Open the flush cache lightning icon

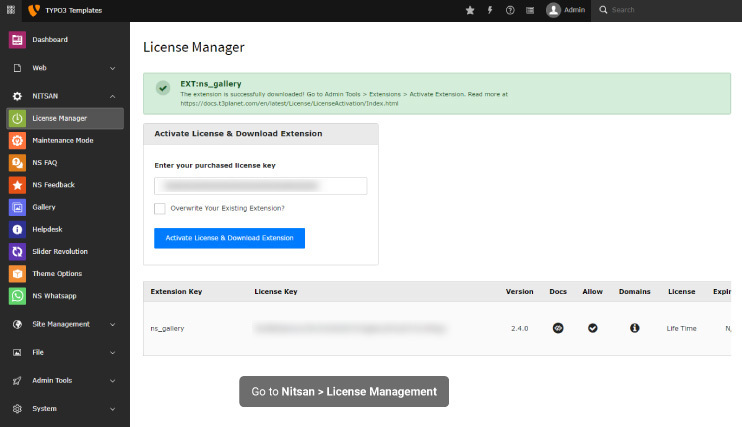point(490,10)
